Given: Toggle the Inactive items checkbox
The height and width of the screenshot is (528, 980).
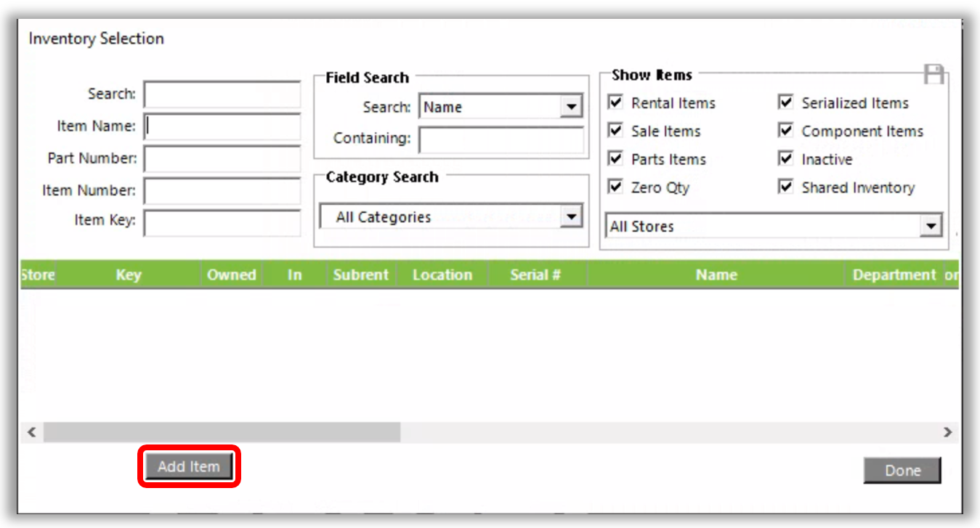Looking at the screenshot, I should point(785,159).
